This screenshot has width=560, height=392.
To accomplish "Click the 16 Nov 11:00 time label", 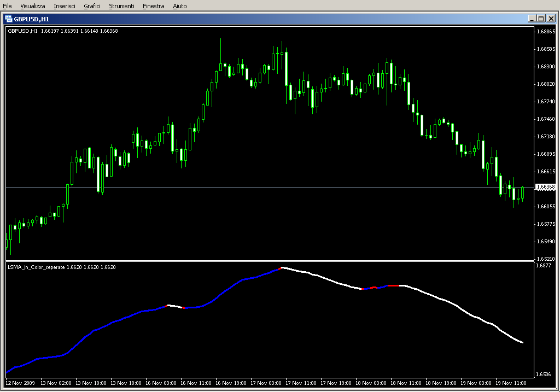I will (196, 383).
